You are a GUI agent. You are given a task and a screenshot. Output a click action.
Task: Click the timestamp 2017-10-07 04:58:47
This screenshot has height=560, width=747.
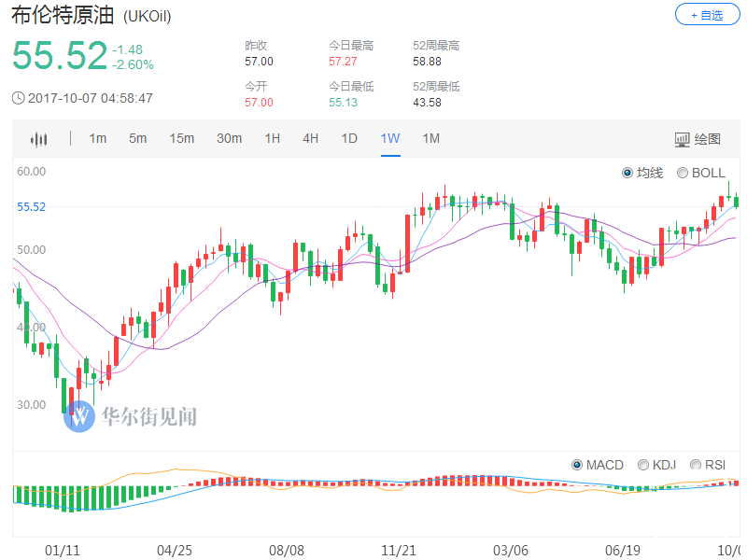(91, 98)
